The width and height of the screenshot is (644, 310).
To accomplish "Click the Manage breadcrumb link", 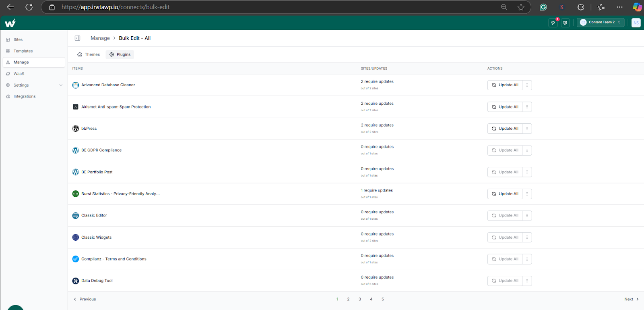I will tap(100, 38).
